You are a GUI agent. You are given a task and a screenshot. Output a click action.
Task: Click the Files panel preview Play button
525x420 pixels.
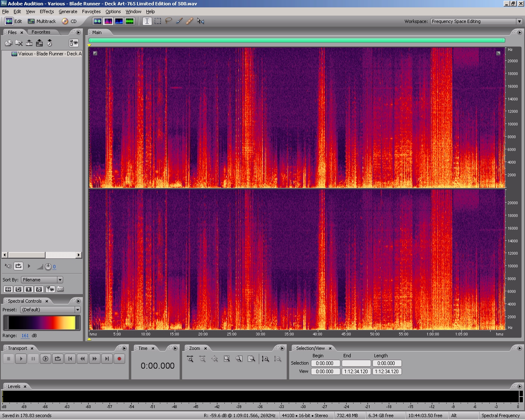point(29,266)
